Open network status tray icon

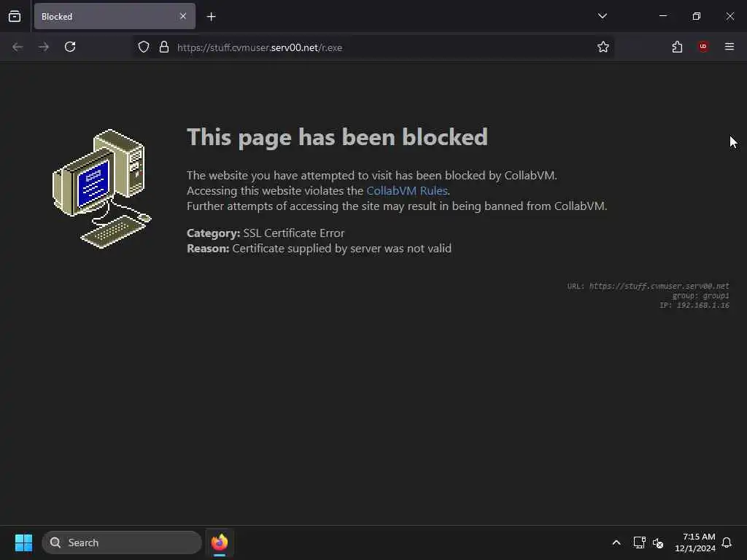click(639, 542)
